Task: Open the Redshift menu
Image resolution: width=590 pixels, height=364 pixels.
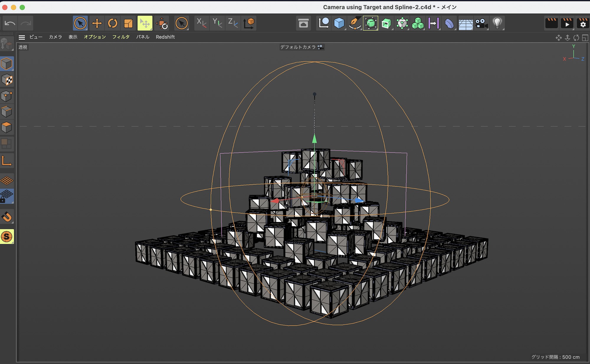Action: 165,37
